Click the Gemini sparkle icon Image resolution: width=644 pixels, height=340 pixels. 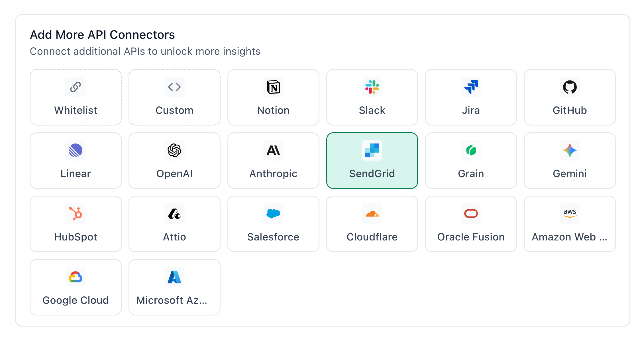click(x=570, y=150)
